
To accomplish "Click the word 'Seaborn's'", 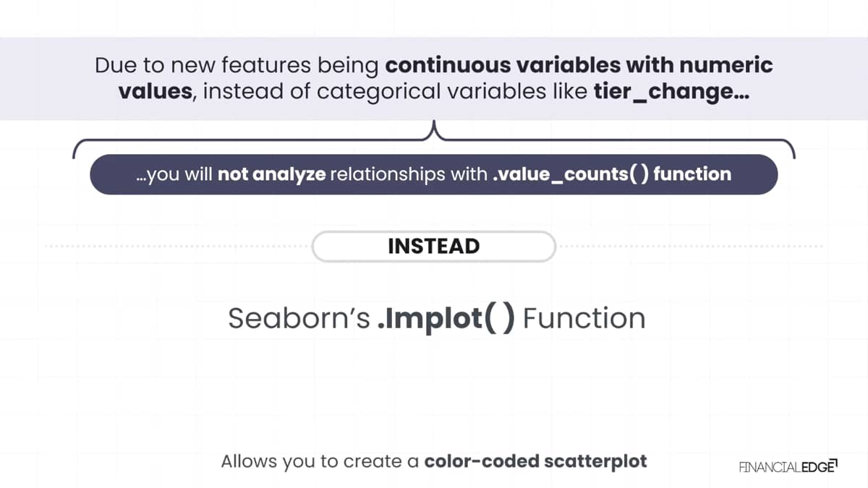I will [x=299, y=319].
